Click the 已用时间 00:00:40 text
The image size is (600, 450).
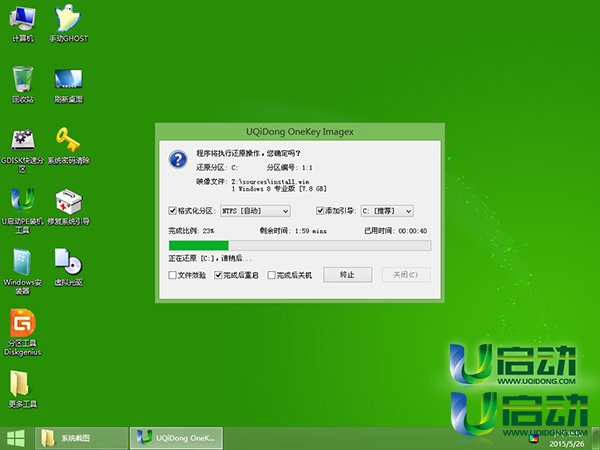click(x=395, y=231)
